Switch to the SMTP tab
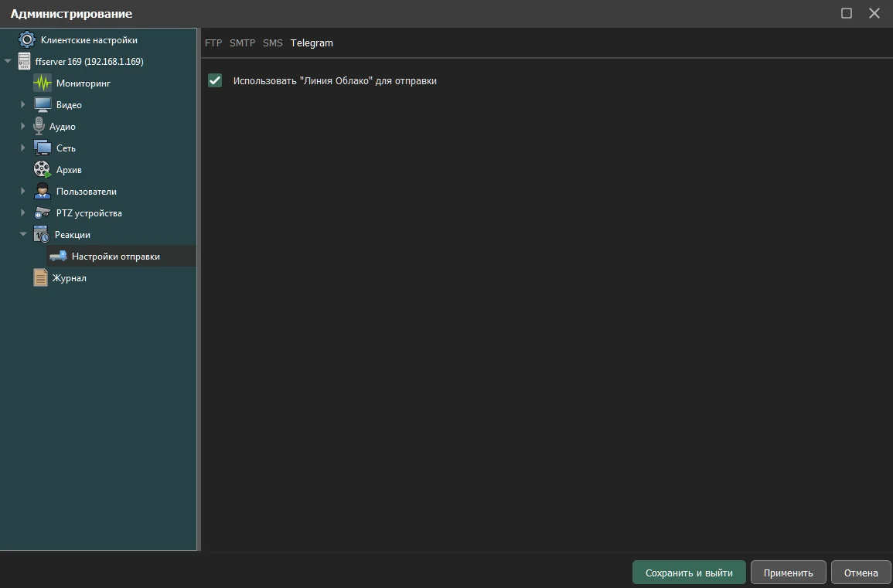 (x=242, y=43)
